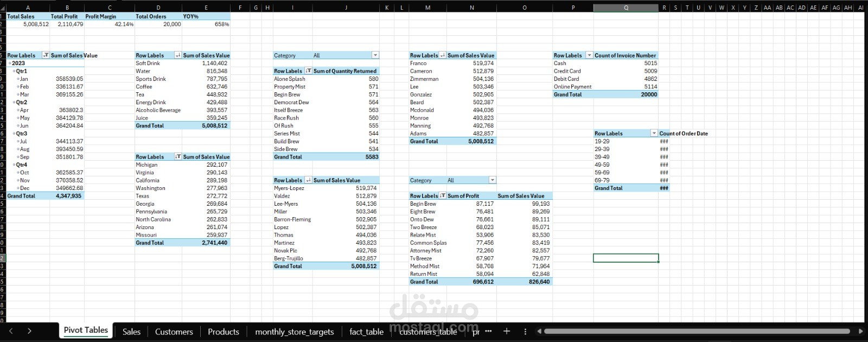Viewport: 868px width, 342px height.
Task: Click the sort icon on Soft Drink table Row Labels
Action: click(177, 55)
